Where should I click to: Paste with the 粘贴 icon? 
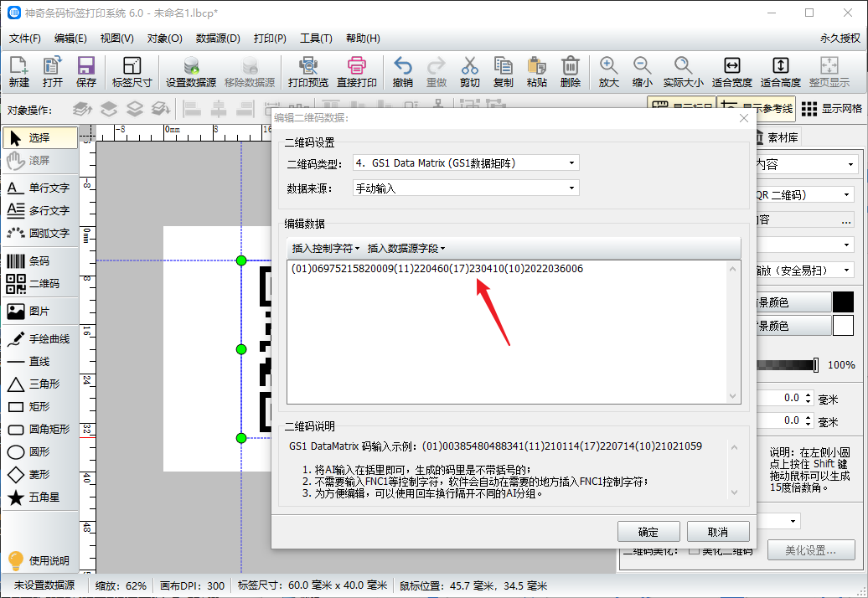[x=536, y=72]
